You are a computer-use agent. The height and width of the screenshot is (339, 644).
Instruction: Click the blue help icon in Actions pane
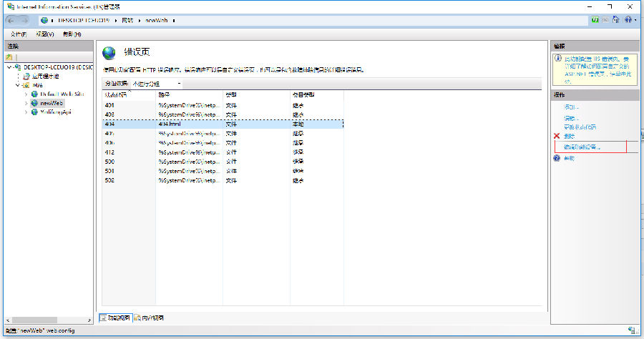557,158
